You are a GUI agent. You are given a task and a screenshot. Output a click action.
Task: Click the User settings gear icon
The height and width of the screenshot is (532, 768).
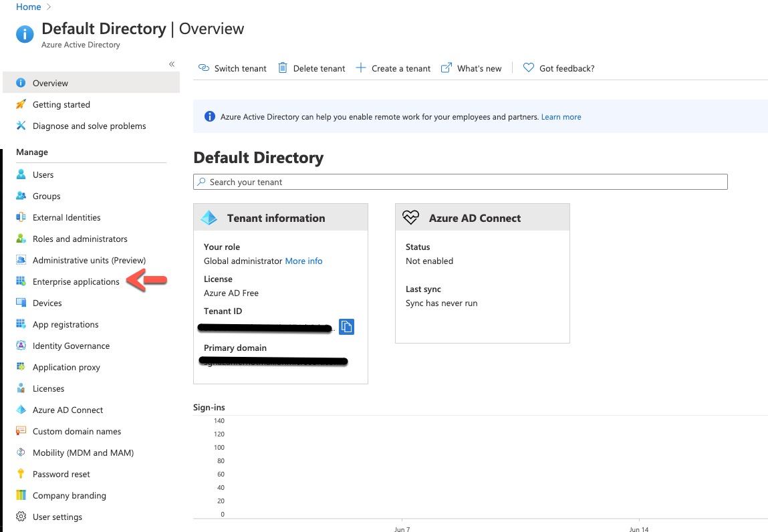pyautogui.click(x=21, y=517)
